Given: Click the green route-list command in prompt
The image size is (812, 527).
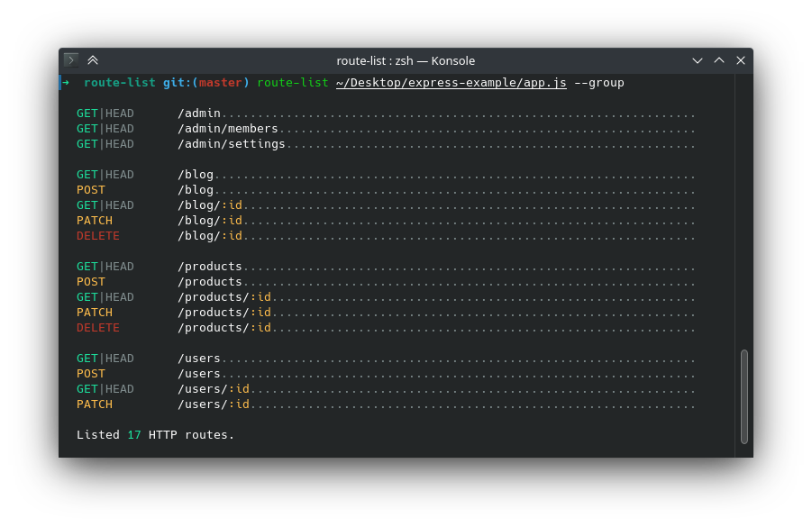Looking at the screenshot, I should pos(293,83).
